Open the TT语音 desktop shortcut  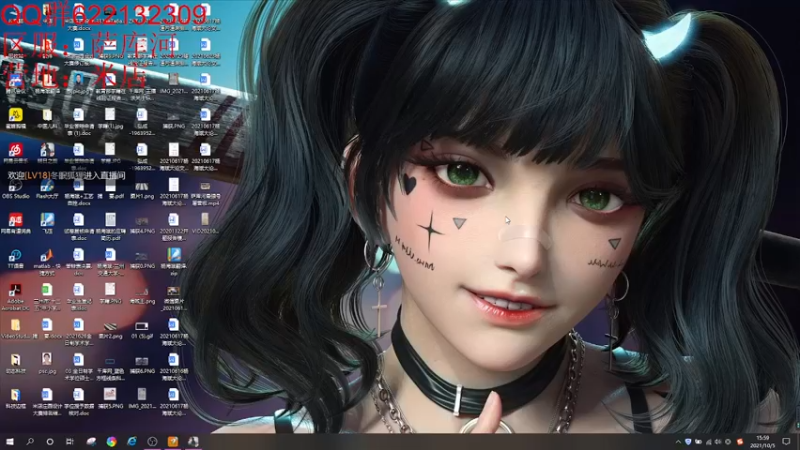(15, 258)
